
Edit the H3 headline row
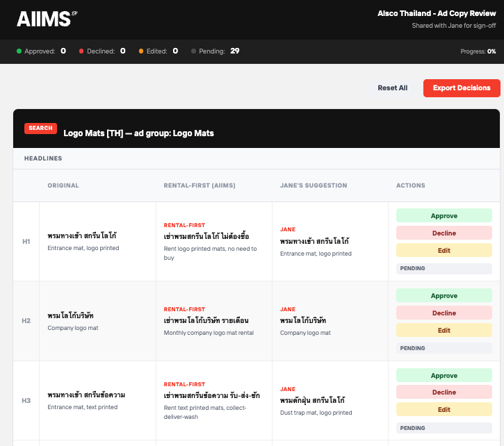(x=444, y=410)
